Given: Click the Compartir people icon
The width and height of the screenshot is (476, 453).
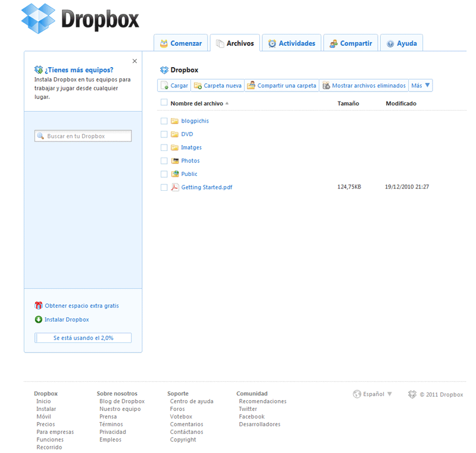Looking at the screenshot, I should pos(334,43).
